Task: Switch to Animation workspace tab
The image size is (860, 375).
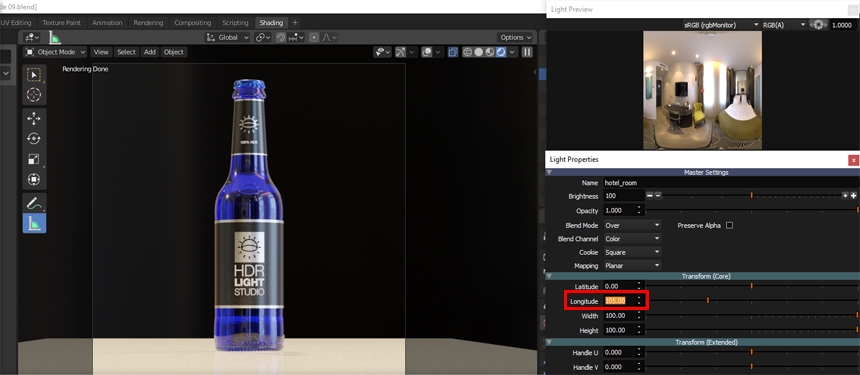Action: (107, 22)
